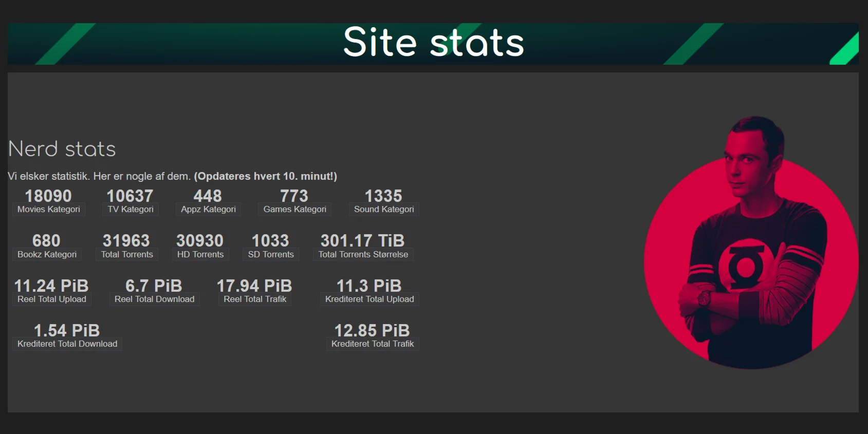Select the Total Torrents label
This screenshot has width=868, height=434.
pos(127,254)
